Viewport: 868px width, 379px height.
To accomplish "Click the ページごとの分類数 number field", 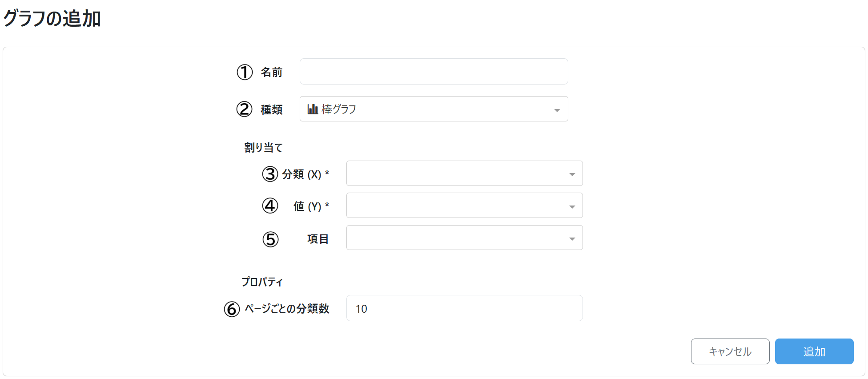I will 464,308.
